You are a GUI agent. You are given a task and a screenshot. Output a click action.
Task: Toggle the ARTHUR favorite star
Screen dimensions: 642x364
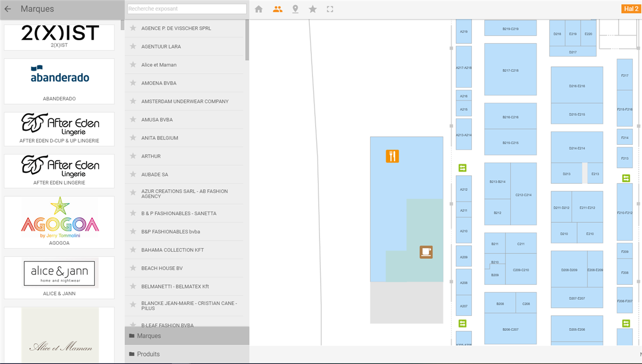tap(133, 156)
